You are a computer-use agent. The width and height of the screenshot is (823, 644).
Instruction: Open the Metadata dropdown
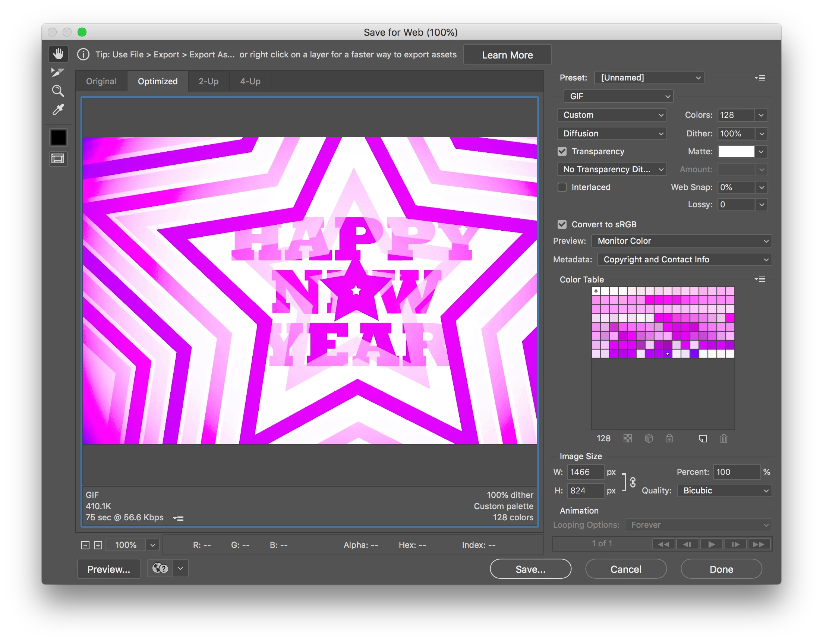tap(684, 260)
